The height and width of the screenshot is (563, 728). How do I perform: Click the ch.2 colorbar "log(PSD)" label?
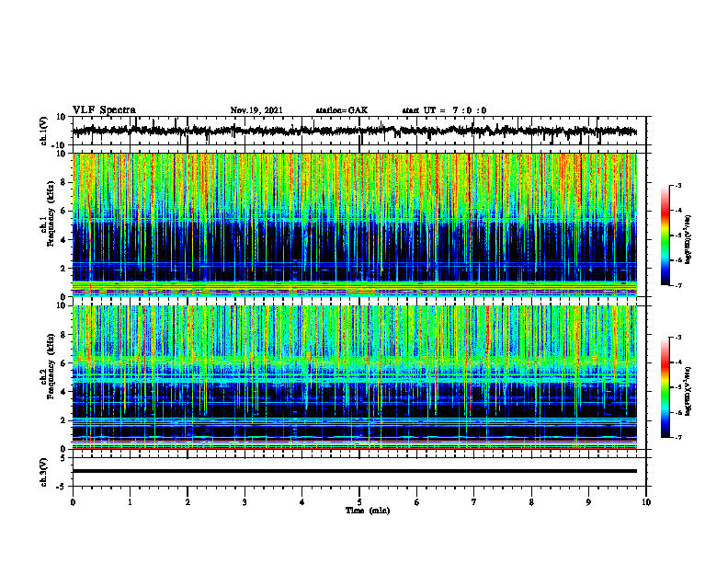[688, 392]
